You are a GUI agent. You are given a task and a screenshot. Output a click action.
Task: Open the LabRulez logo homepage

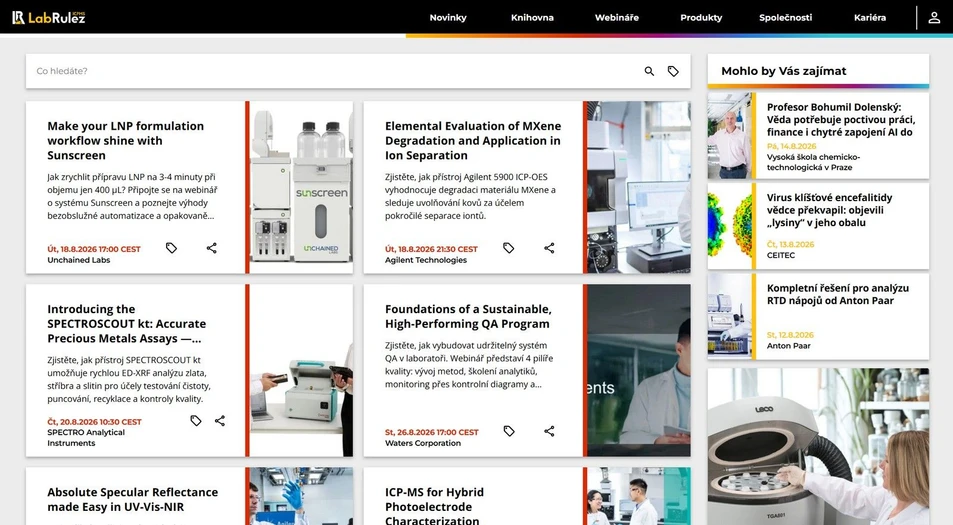pyautogui.click(x=49, y=18)
